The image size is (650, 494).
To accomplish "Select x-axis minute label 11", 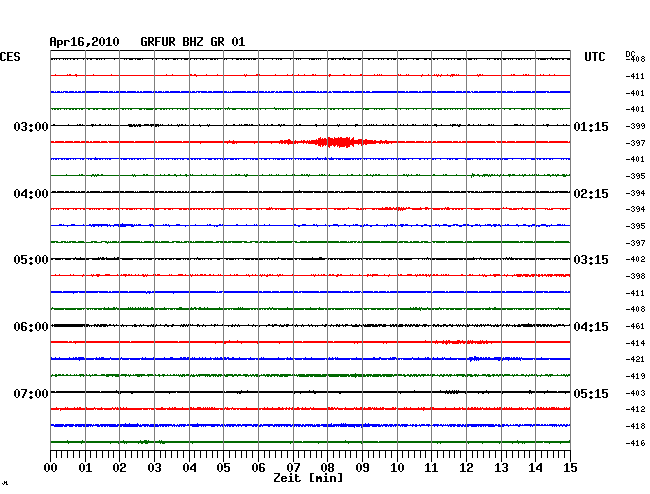I will point(431,468).
